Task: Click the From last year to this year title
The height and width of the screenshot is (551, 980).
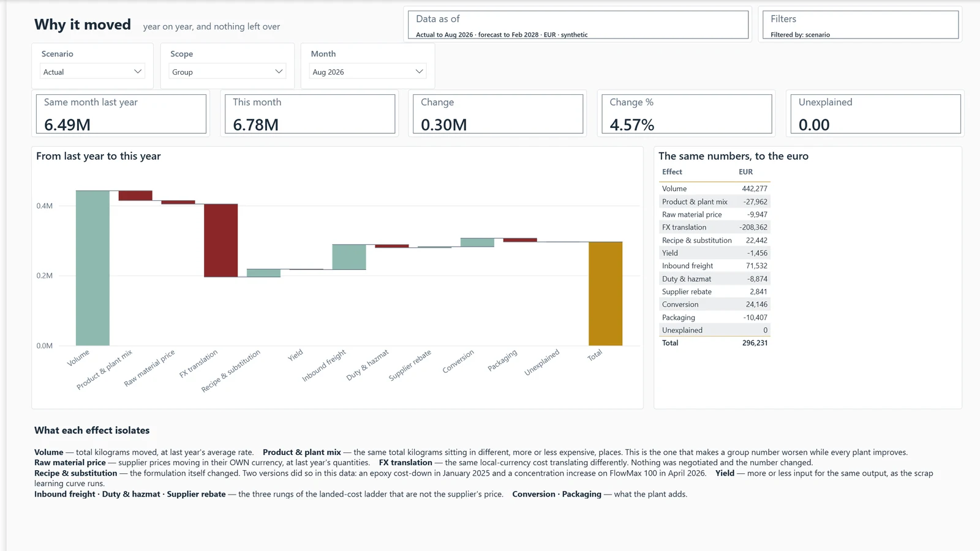Action: 98,156
